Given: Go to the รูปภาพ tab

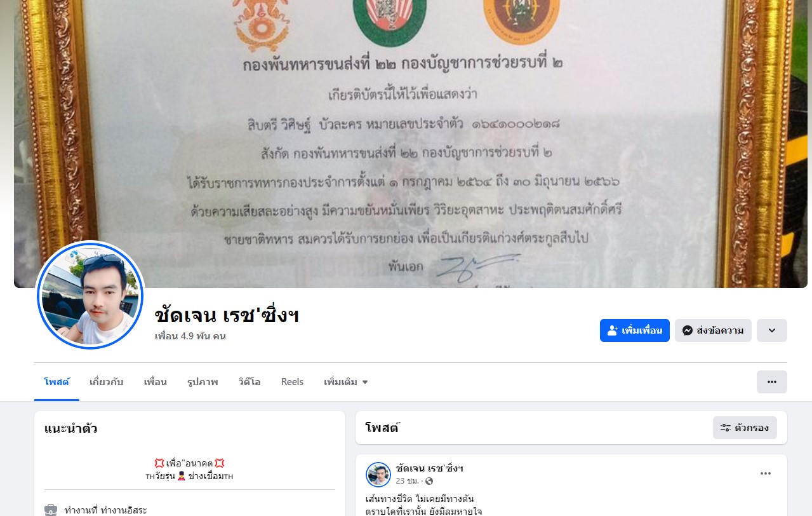Looking at the screenshot, I should pos(203,382).
